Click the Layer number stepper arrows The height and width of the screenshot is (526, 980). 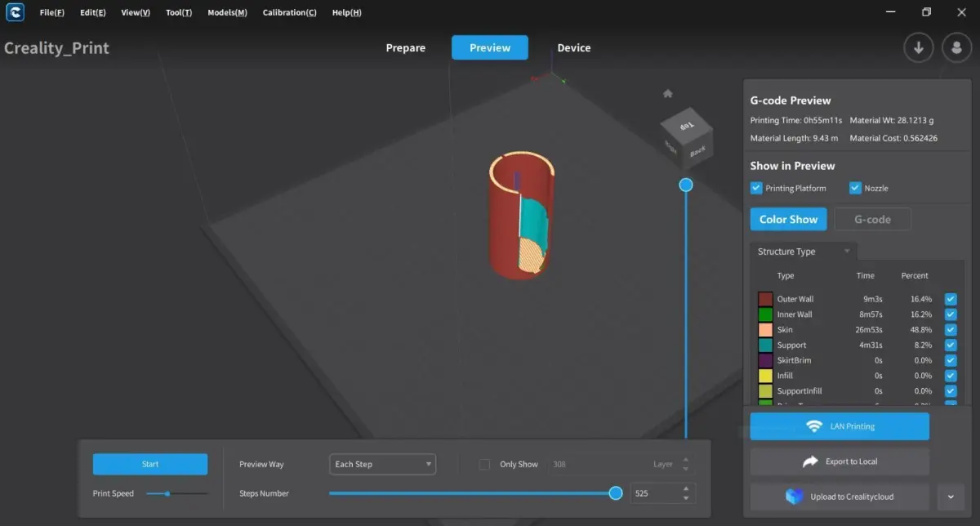pos(686,464)
